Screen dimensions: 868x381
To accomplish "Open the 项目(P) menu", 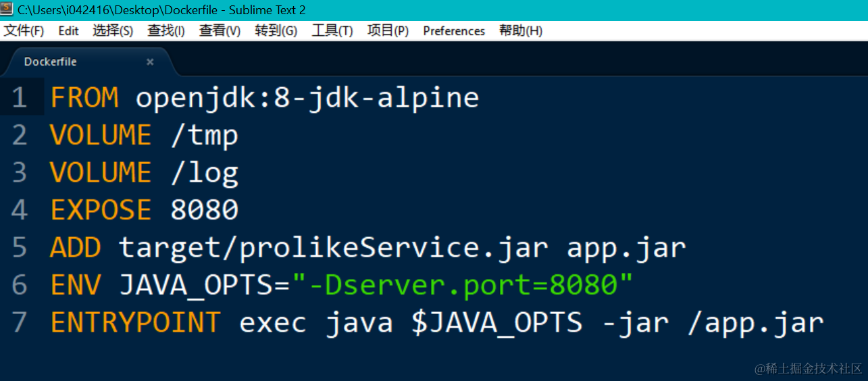I will (388, 31).
